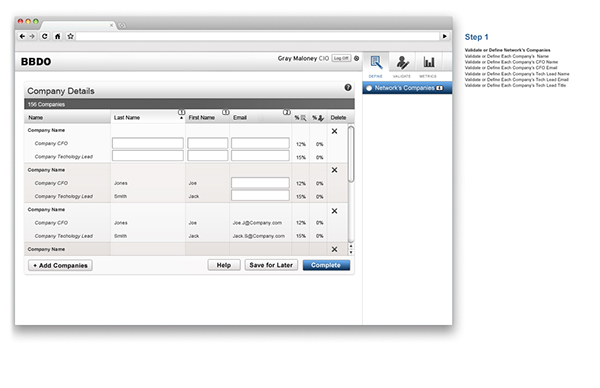Screen dimensions: 600x388
Task: Click the browser home icon
Action: point(57,36)
